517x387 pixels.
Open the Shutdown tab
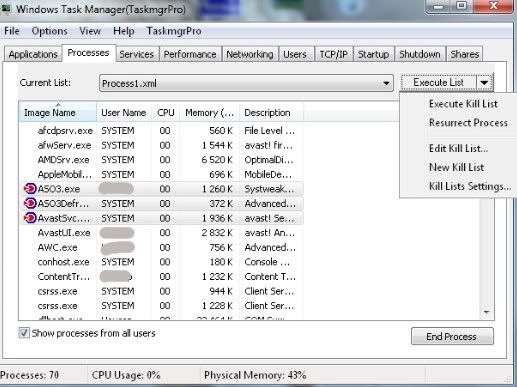click(420, 54)
